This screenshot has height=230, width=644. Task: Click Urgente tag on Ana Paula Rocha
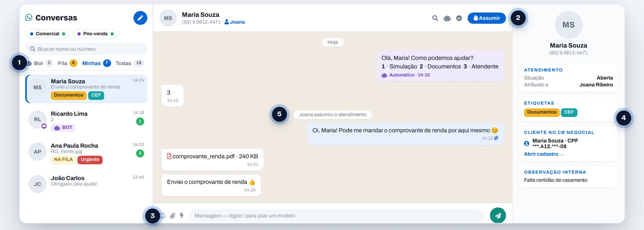(x=90, y=160)
